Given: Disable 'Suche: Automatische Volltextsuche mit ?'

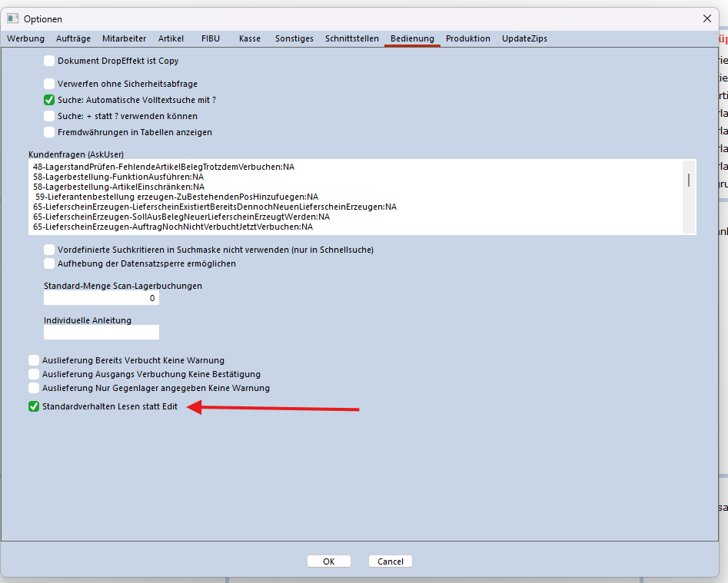Looking at the screenshot, I should 48,99.
